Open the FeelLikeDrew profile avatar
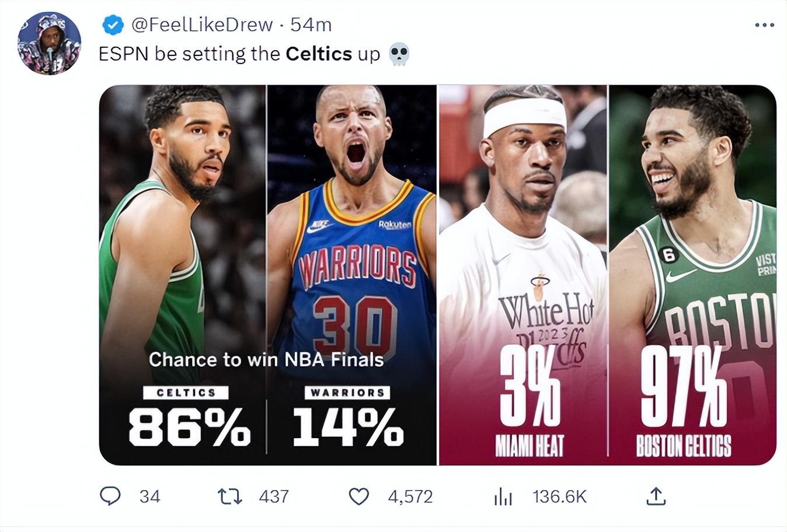The height and width of the screenshot is (532, 787). pos(49,44)
